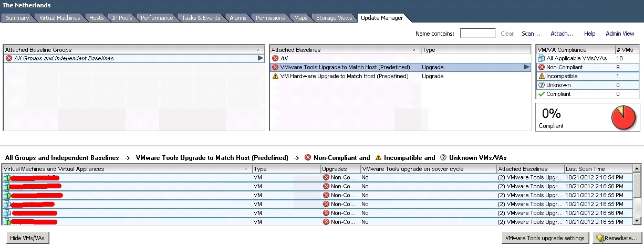Click the Clear filter link
Viewport: 644px width, 247px height.
click(507, 34)
